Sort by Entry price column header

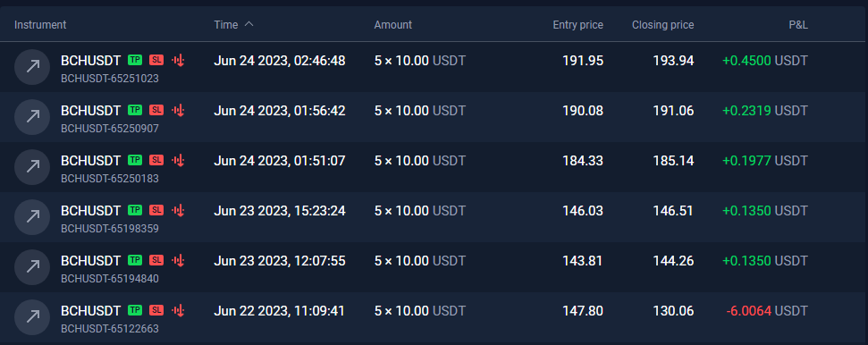point(578,25)
